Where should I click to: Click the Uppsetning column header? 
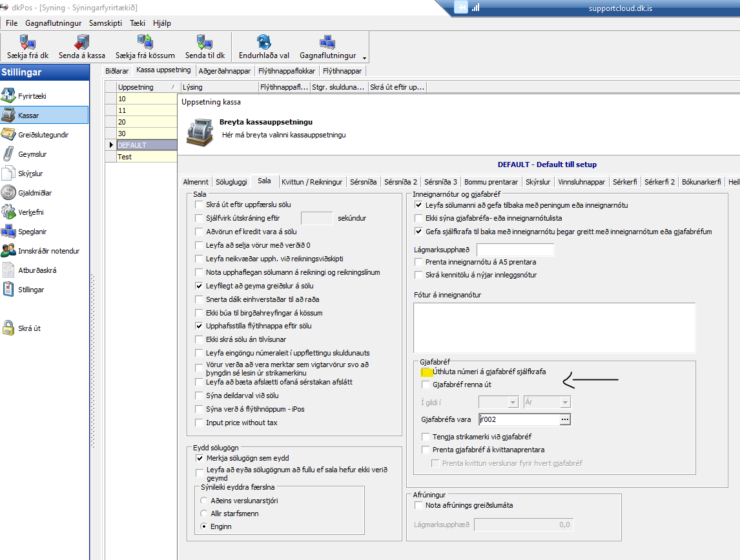click(147, 87)
